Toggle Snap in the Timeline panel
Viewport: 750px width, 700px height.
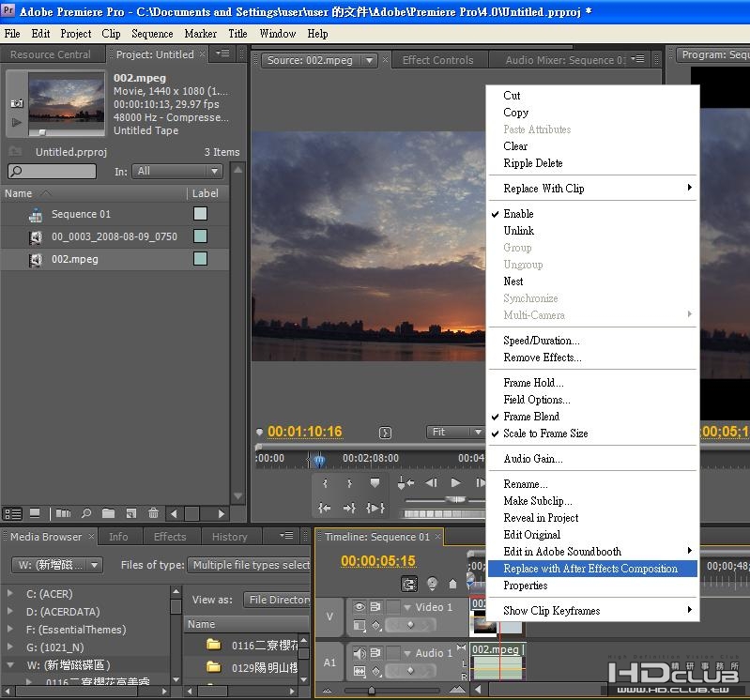409,584
